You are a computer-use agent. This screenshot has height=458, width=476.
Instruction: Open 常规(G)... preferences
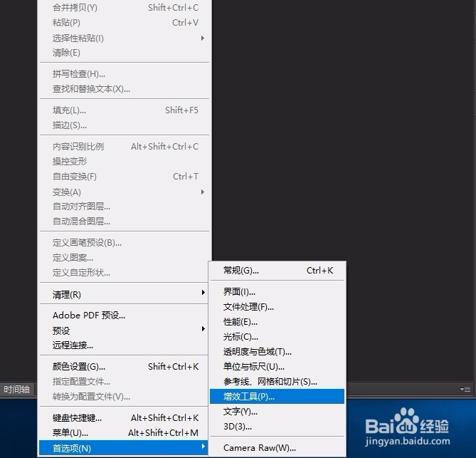point(277,271)
